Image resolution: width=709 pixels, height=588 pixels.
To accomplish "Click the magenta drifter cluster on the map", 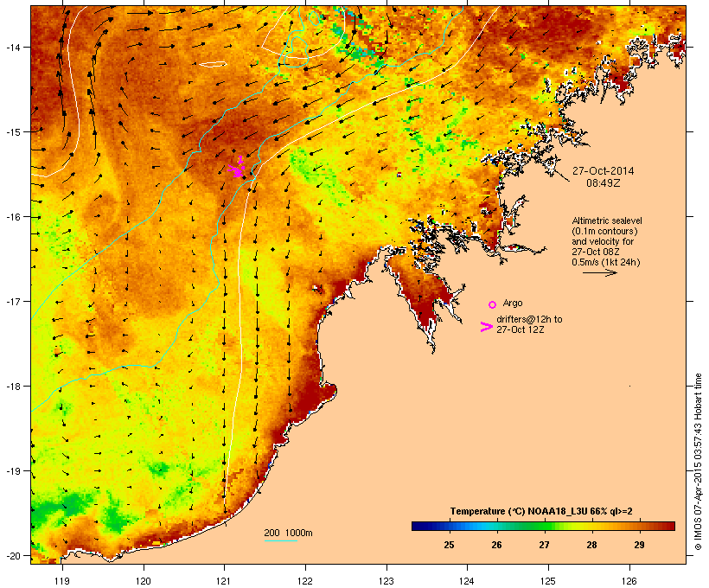I will (237, 169).
